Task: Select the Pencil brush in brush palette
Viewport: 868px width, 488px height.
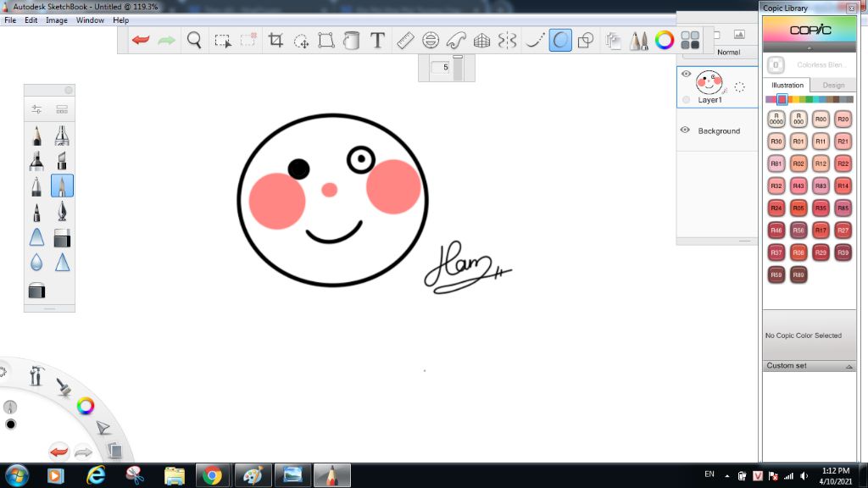Action: [36, 136]
